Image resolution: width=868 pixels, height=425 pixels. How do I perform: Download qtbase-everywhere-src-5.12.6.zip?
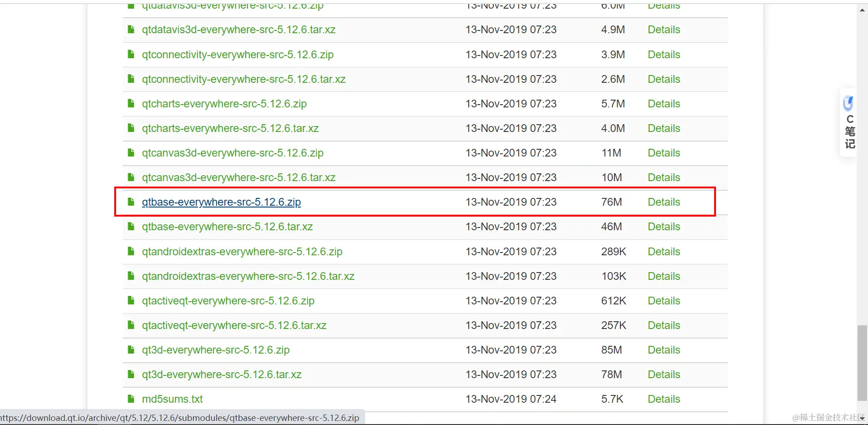221,202
